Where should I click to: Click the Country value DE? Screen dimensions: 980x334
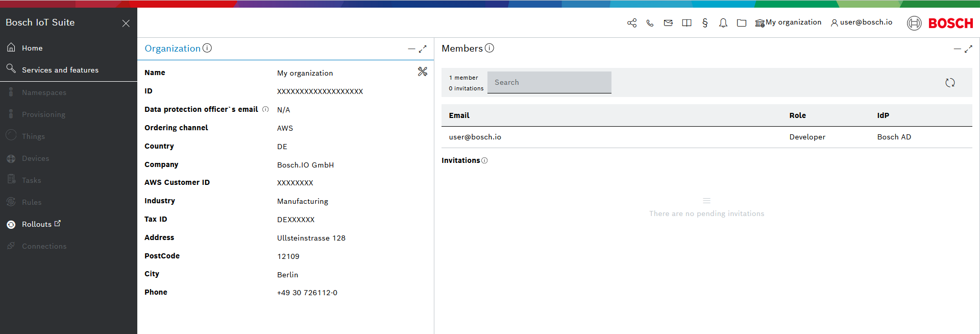point(282,147)
